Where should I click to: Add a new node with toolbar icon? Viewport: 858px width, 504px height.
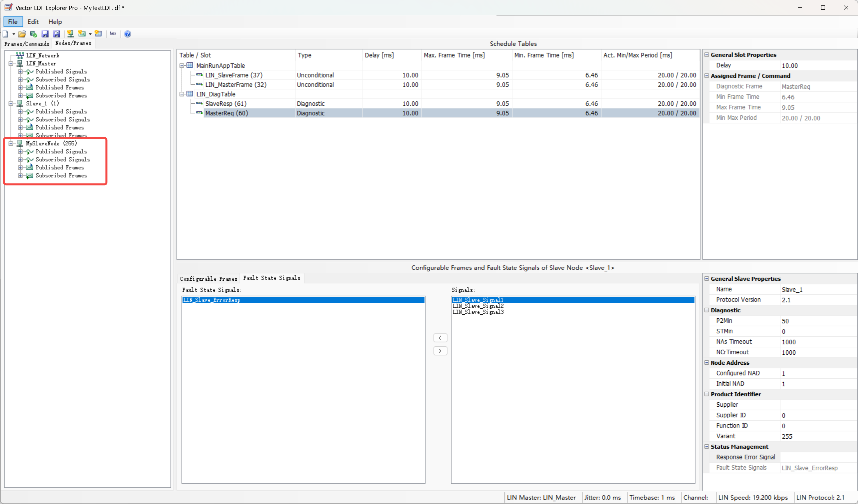point(71,33)
